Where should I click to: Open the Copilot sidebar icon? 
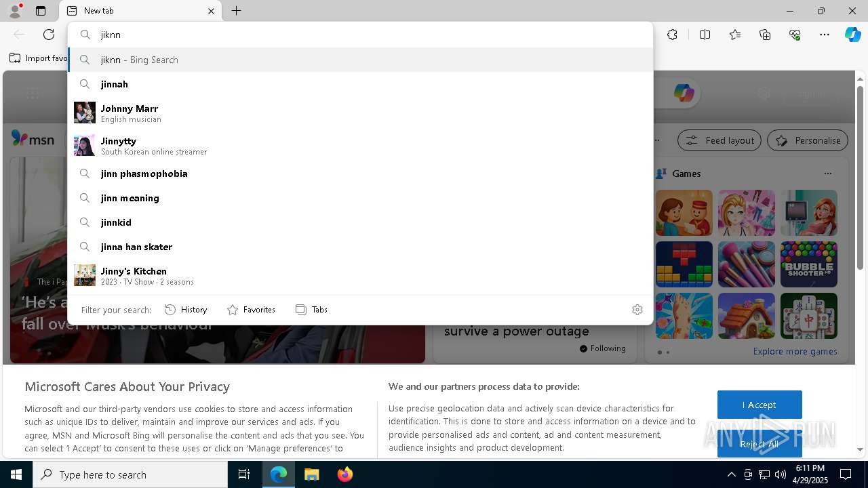[x=852, y=35]
